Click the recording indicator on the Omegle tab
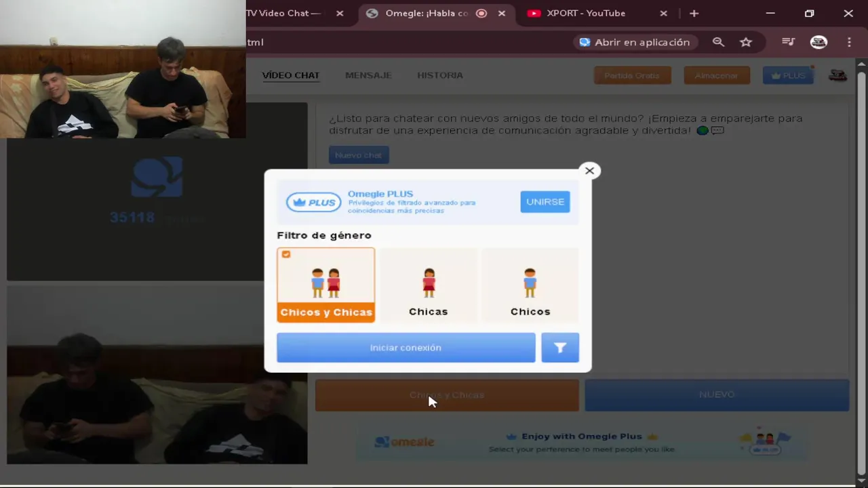Viewport: 868px width, 488px height. click(x=481, y=13)
